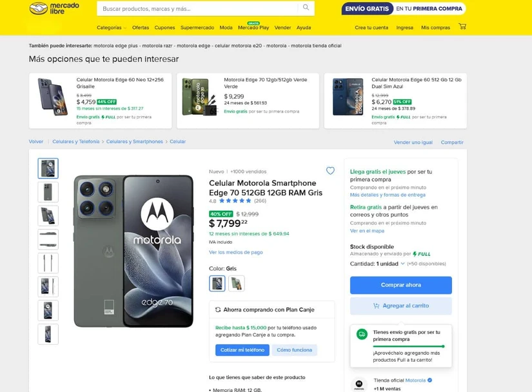Open the Ofertas menu item
This screenshot has height=392, width=532.
pos(141,28)
